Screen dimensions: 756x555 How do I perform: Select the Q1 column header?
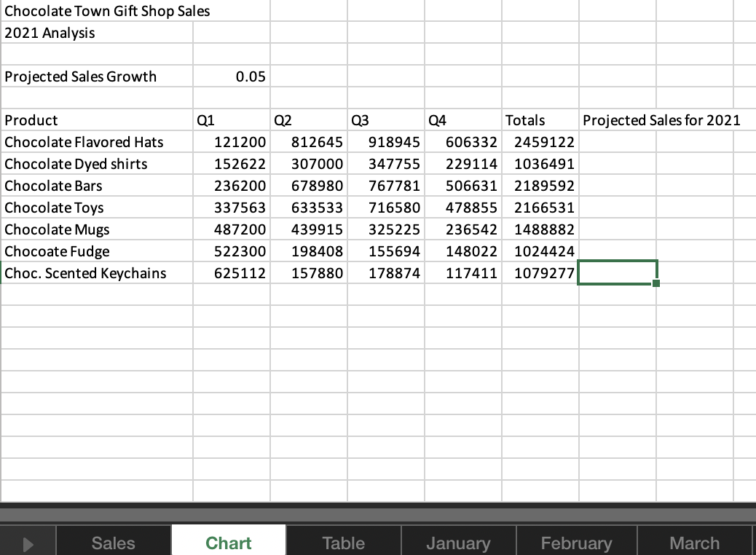click(231, 120)
